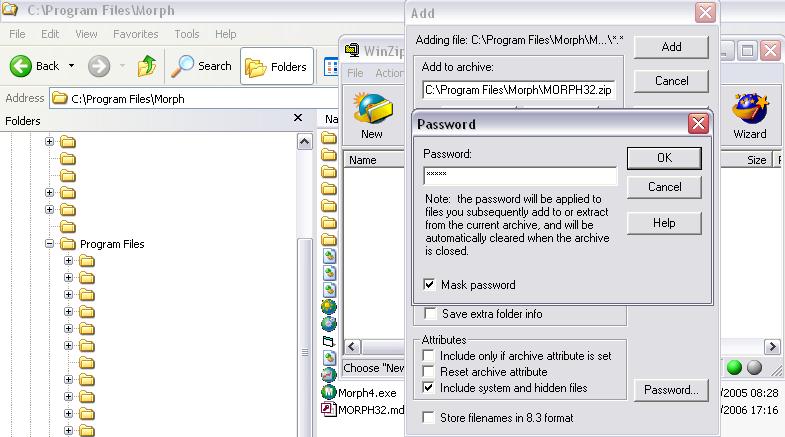The width and height of the screenshot is (785, 437).
Task: Click the Up folder icon in Explorer
Action: coord(147,66)
